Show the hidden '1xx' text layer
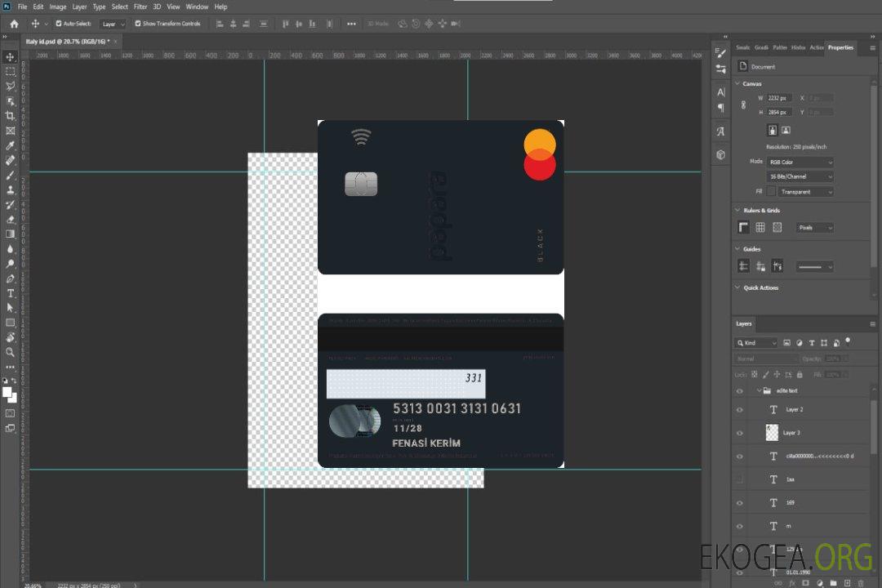Image resolution: width=882 pixels, height=588 pixels. click(740, 479)
